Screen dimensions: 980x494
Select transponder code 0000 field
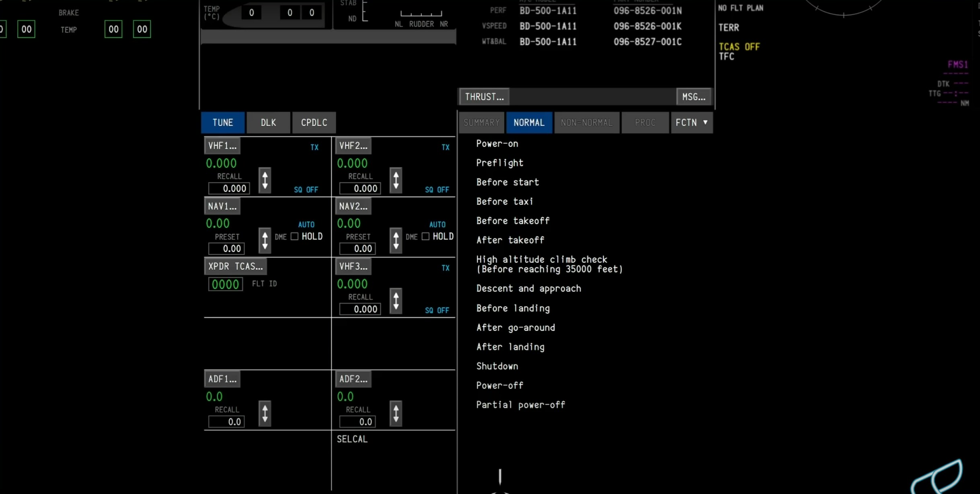click(x=225, y=284)
